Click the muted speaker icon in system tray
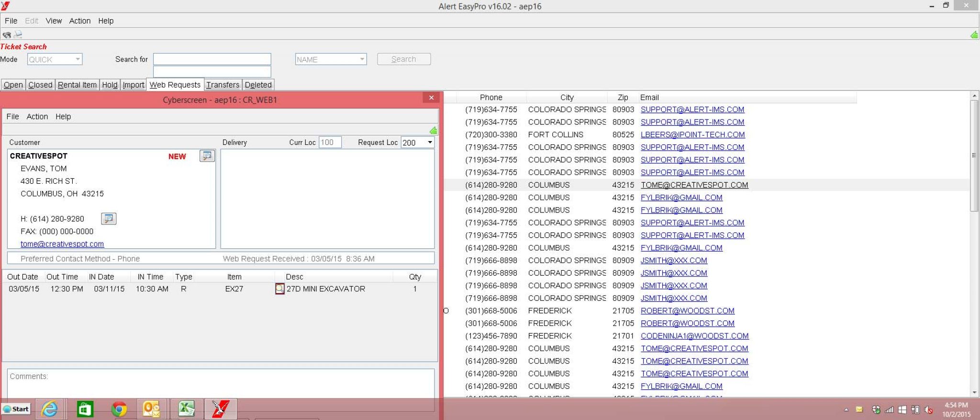The height and width of the screenshot is (420, 980). 928,409
